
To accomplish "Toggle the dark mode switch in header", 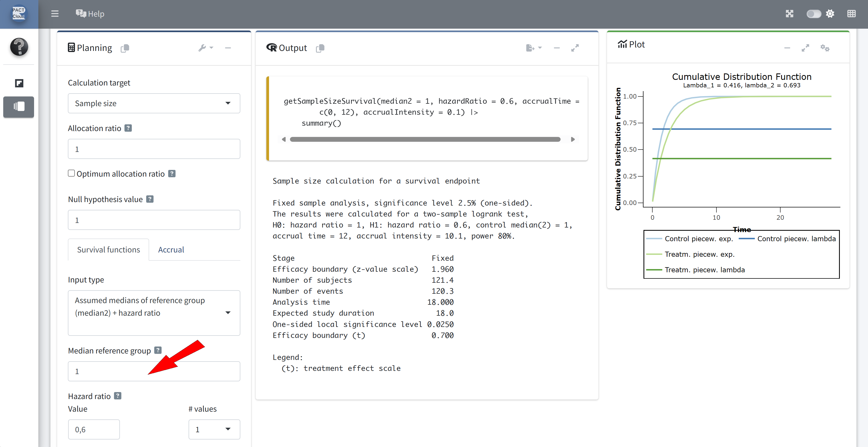I will pyautogui.click(x=813, y=14).
